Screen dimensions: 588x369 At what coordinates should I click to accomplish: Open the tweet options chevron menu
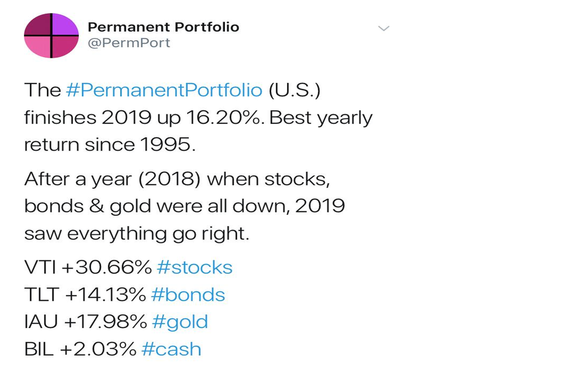pyautogui.click(x=383, y=28)
